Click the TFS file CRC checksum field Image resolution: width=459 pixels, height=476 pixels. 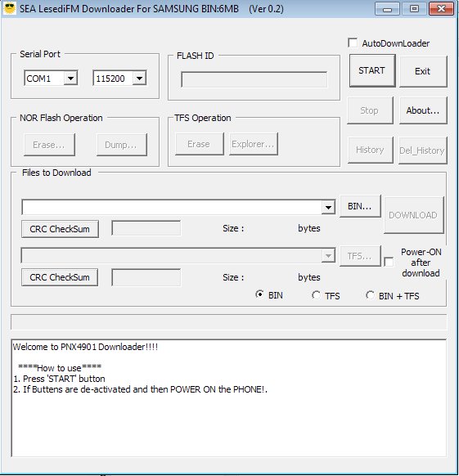click(x=146, y=277)
